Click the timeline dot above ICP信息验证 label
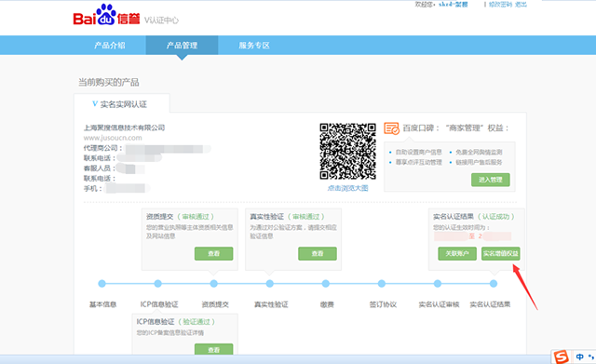Image resolution: width=596 pixels, height=364 pixels. [157, 283]
